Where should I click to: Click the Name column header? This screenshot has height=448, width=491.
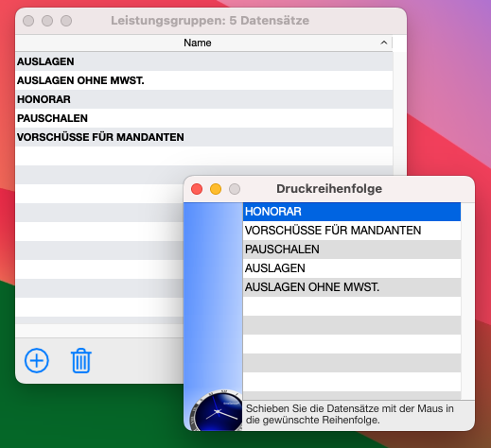tap(198, 43)
